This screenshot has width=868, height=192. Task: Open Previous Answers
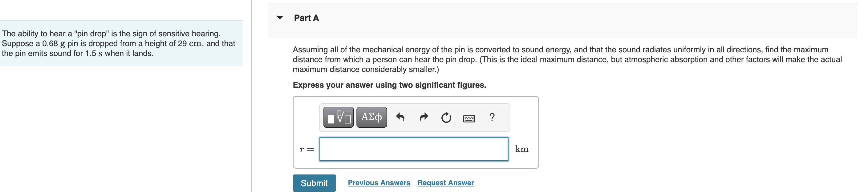tap(379, 182)
